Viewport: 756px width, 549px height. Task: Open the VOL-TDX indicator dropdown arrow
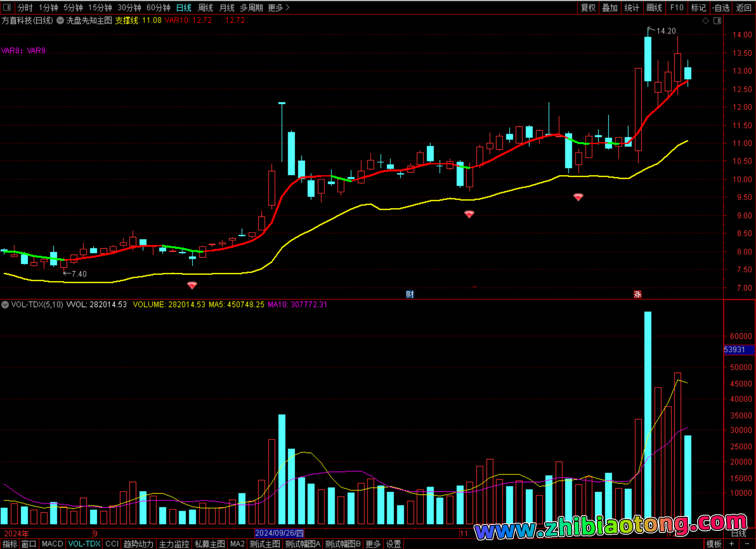5,305
